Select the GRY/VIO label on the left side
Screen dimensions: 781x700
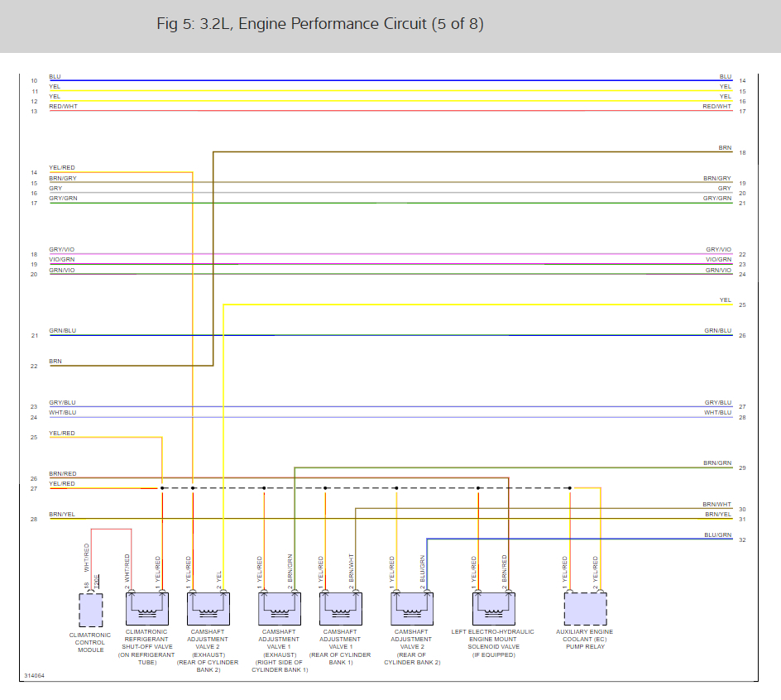tap(62, 249)
